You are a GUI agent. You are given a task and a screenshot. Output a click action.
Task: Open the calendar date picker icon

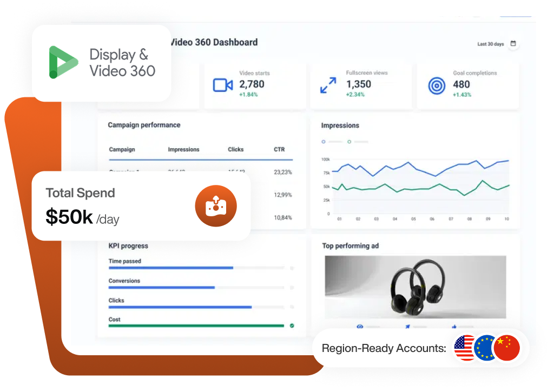[513, 44]
